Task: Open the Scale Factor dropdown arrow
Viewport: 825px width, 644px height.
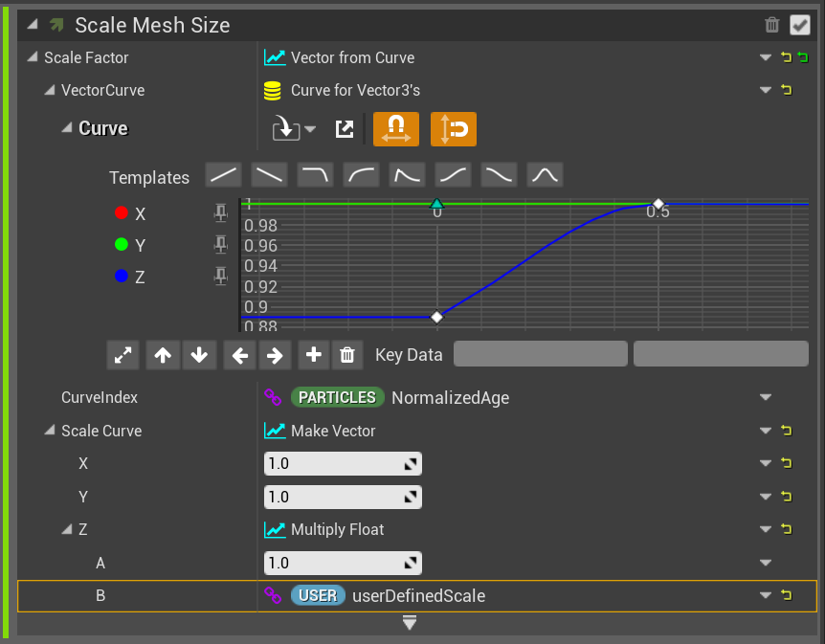Action: (x=765, y=57)
